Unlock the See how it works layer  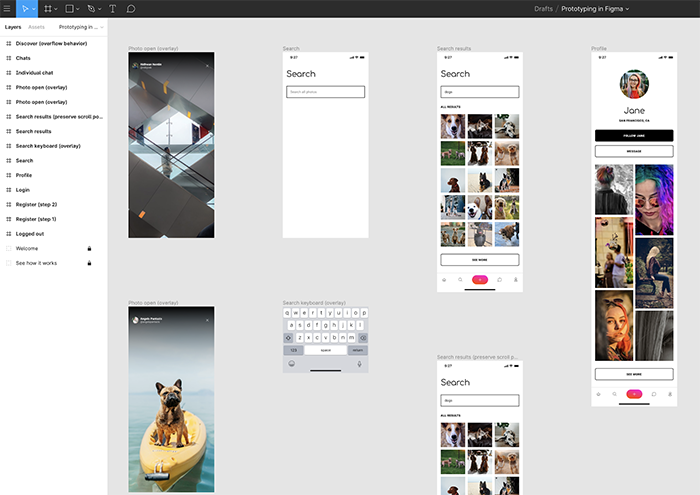pos(89,263)
